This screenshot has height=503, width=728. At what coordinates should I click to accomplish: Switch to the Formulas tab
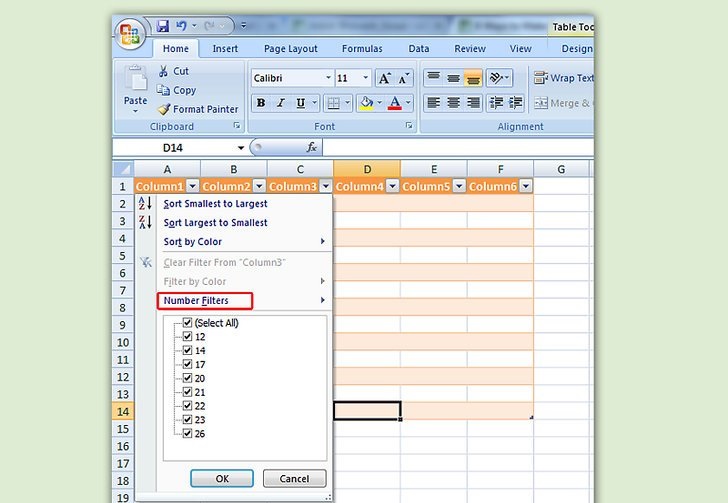tap(362, 49)
